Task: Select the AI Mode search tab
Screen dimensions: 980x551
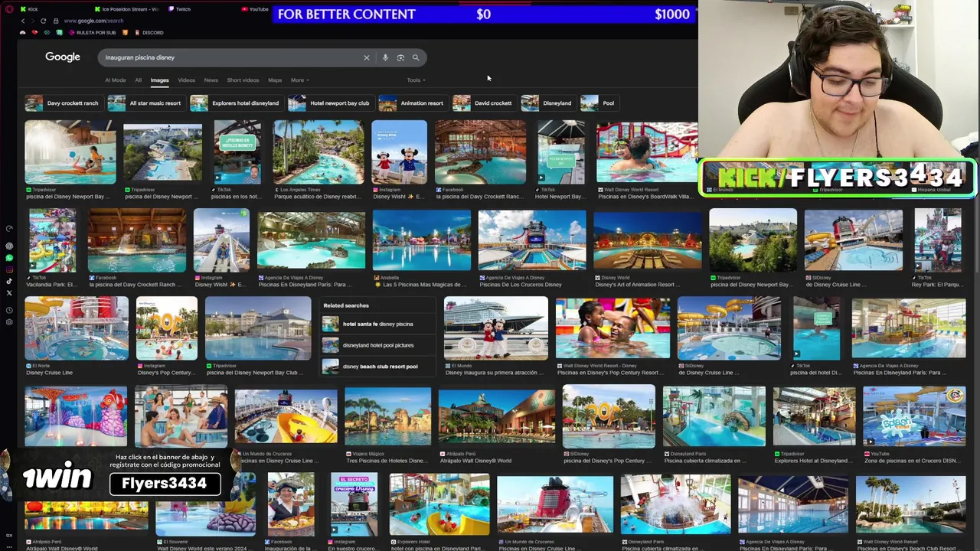Action: (116, 80)
